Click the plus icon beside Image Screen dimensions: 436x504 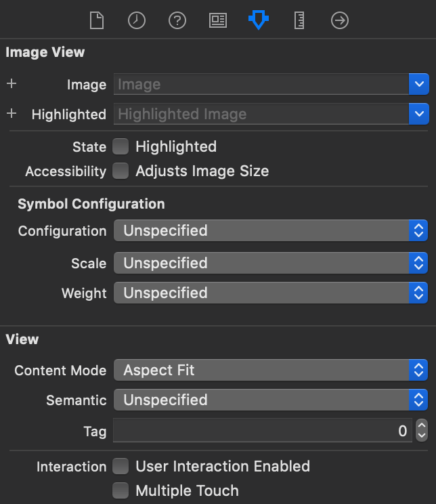12,83
